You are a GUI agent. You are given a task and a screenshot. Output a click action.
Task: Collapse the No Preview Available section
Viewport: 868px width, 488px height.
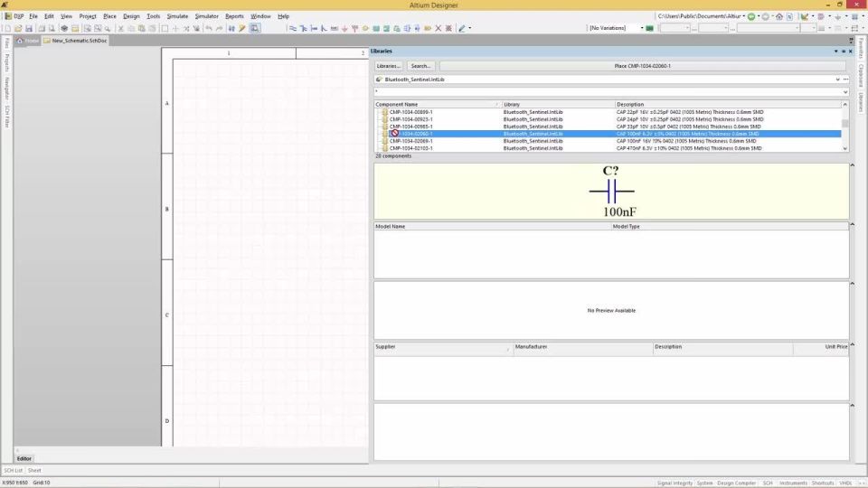coord(852,284)
